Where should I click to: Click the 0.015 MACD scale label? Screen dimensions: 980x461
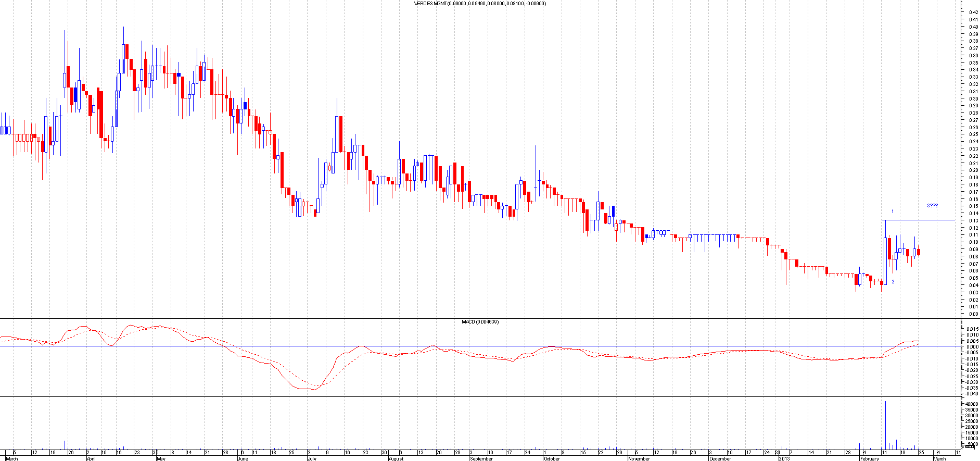pos(972,329)
